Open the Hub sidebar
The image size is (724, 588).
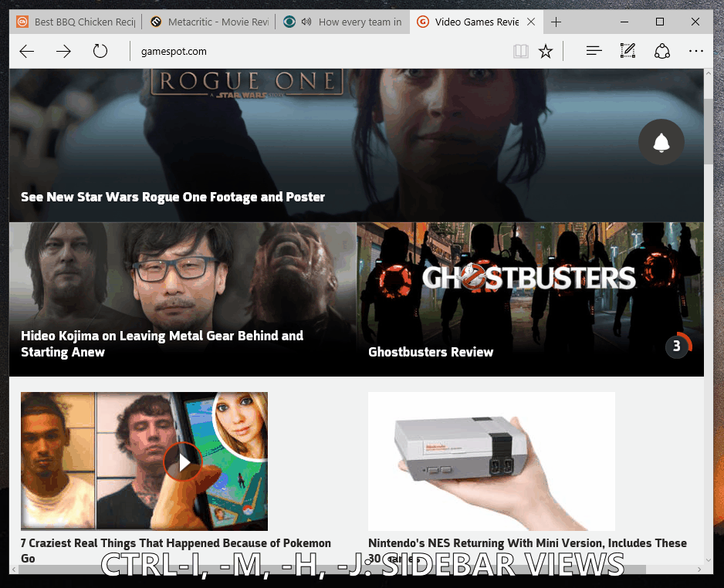[x=593, y=51]
